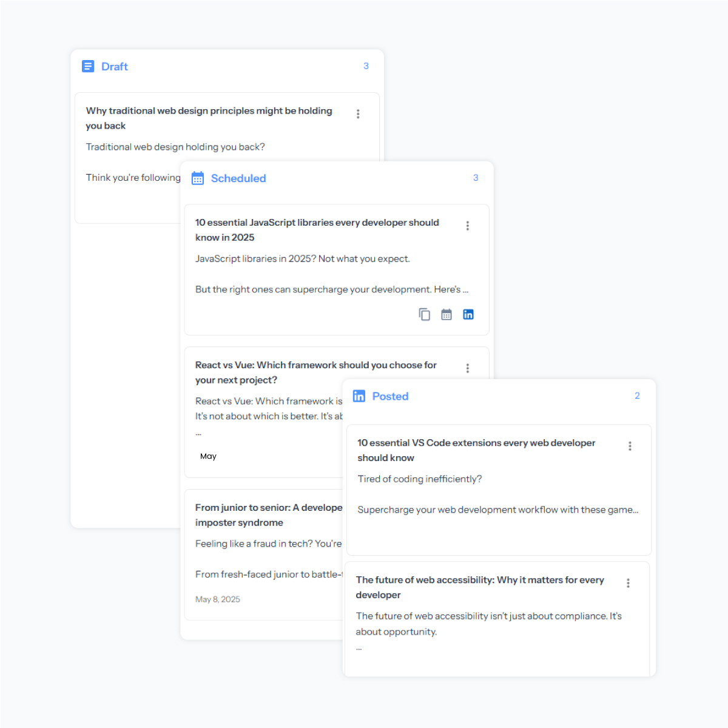Open the React vs Vue framework title
Viewport: 728px width, 728px height.
click(x=315, y=372)
